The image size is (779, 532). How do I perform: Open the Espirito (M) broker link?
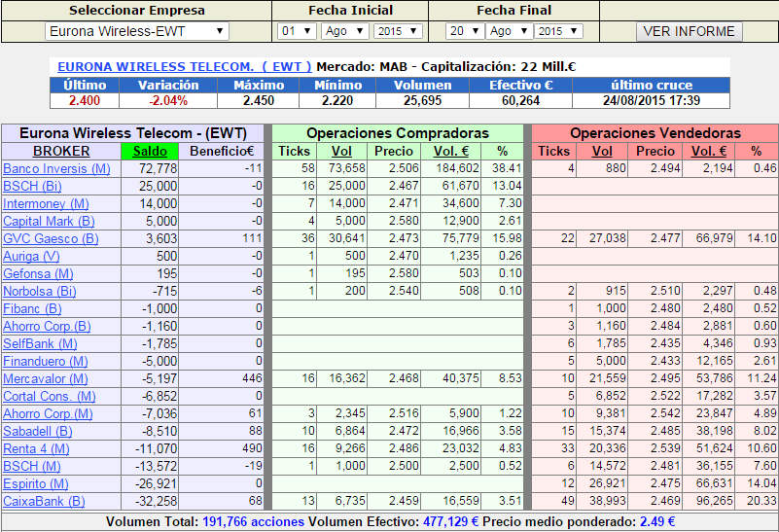point(36,483)
